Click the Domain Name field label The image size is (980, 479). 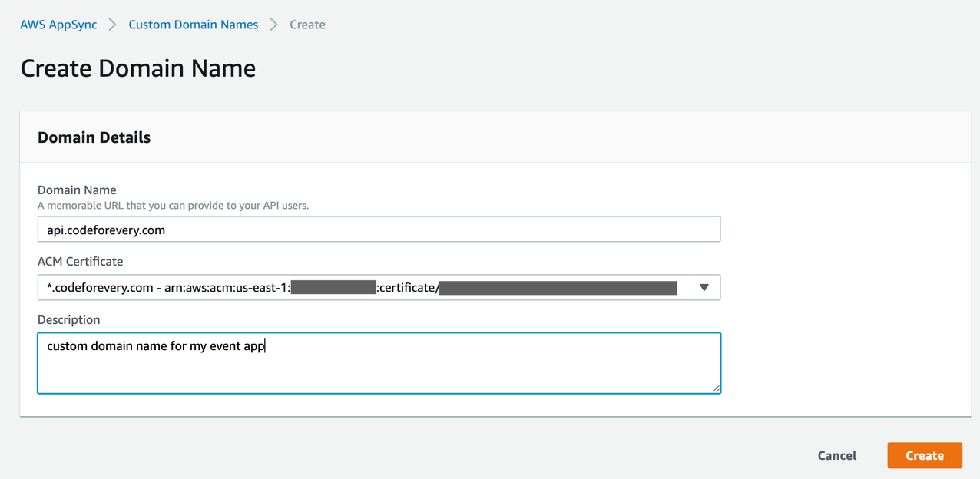click(77, 190)
